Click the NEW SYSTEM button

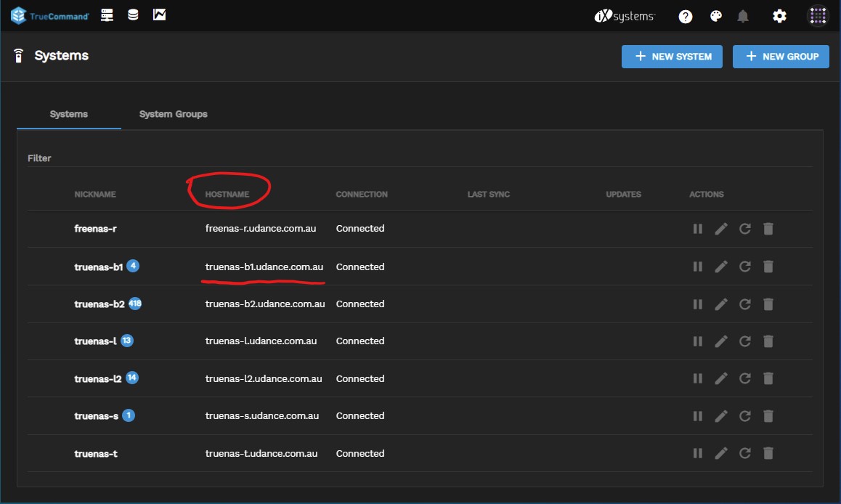point(672,57)
